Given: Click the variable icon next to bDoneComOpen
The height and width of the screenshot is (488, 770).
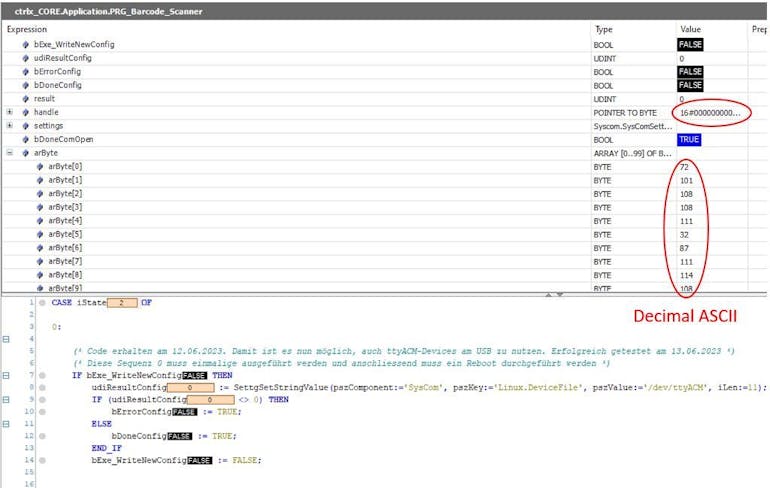Looking at the screenshot, I should [x=25, y=139].
